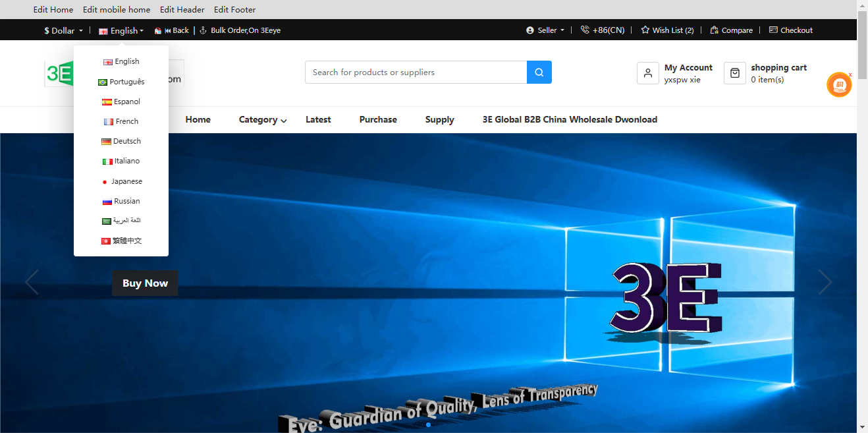Viewport: 868px width, 433px height.
Task: Click the German flag icon
Action: point(106,142)
